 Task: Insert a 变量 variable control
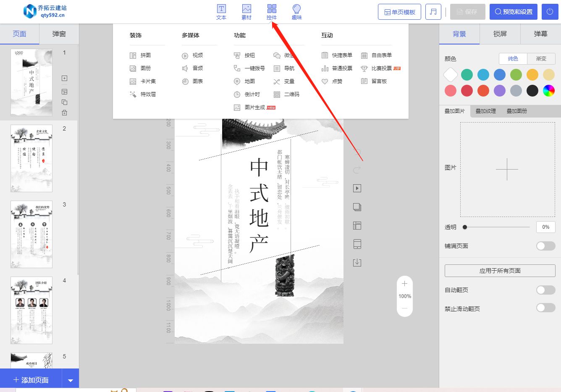284,81
